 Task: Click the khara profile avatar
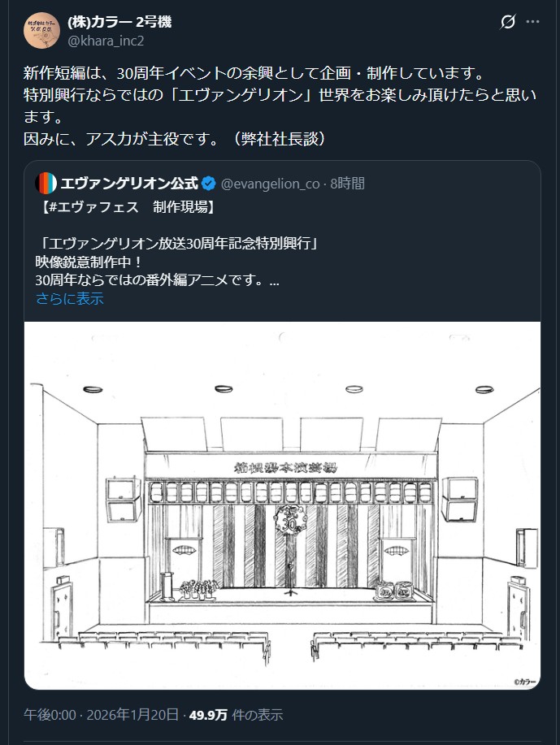pos(41,30)
